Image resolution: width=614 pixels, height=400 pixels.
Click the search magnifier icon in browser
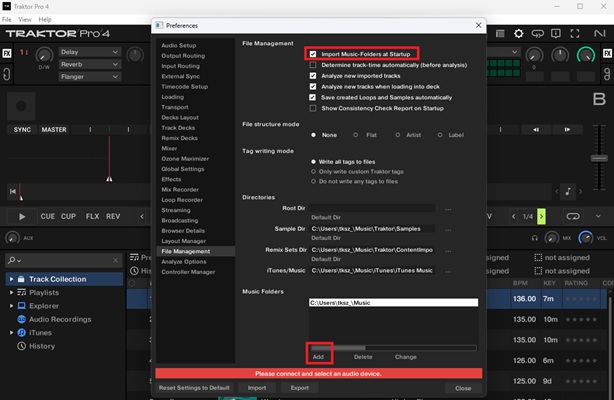(x=12, y=260)
